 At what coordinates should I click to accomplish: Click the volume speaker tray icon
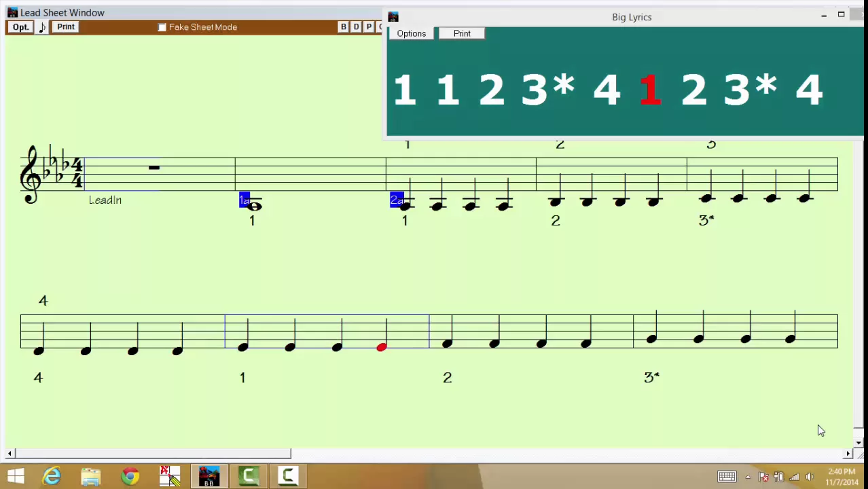click(x=810, y=477)
